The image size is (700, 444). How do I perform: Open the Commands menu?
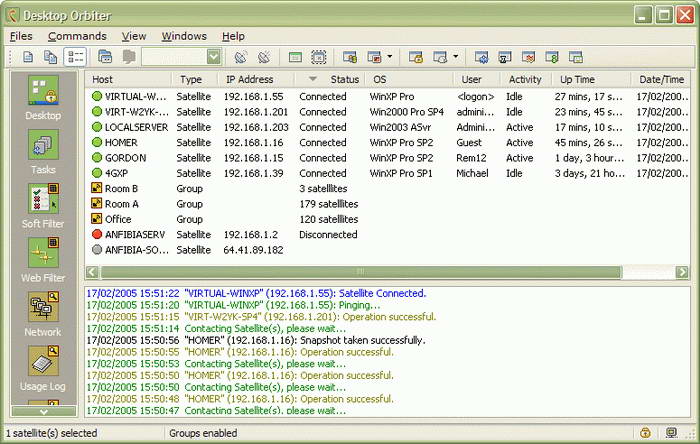pos(77,36)
